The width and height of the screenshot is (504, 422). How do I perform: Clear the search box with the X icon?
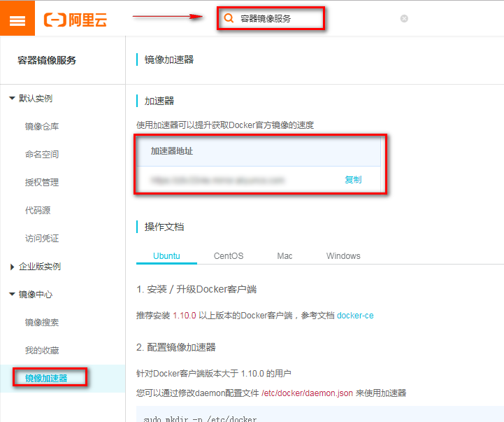[x=404, y=19]
